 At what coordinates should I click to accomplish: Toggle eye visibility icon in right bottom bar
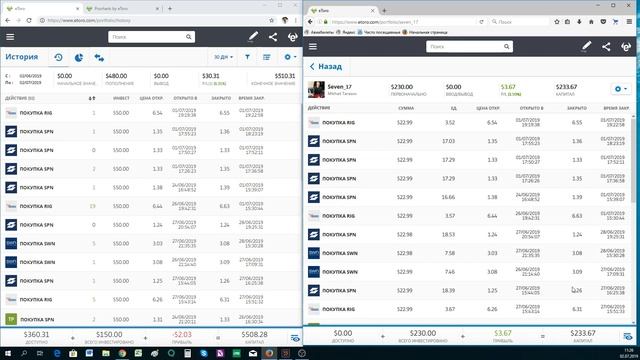pos(628,337)
